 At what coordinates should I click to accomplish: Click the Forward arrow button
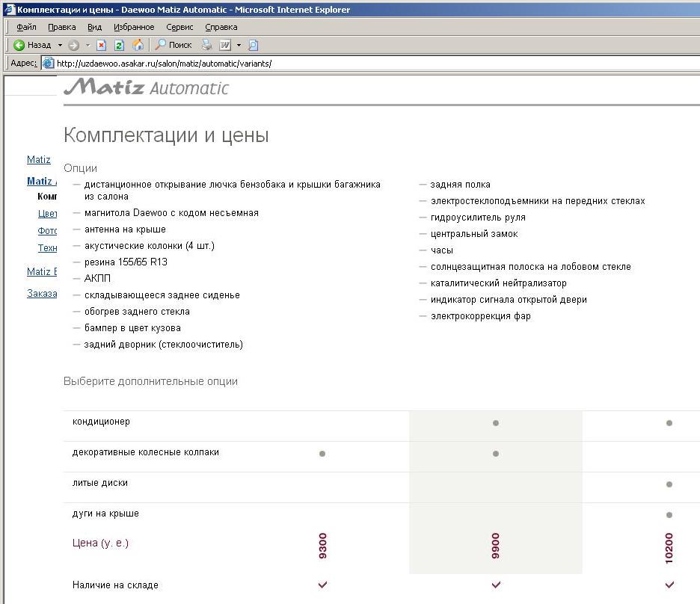73,45
